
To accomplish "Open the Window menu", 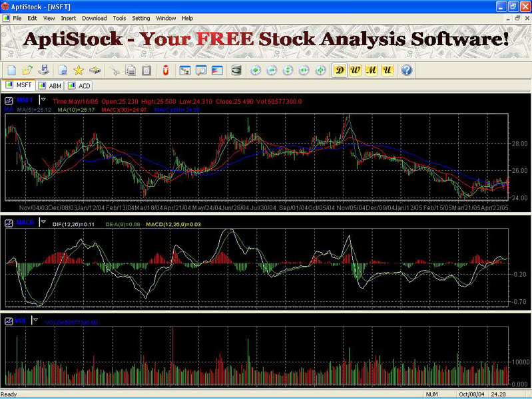I will point(166,19).
